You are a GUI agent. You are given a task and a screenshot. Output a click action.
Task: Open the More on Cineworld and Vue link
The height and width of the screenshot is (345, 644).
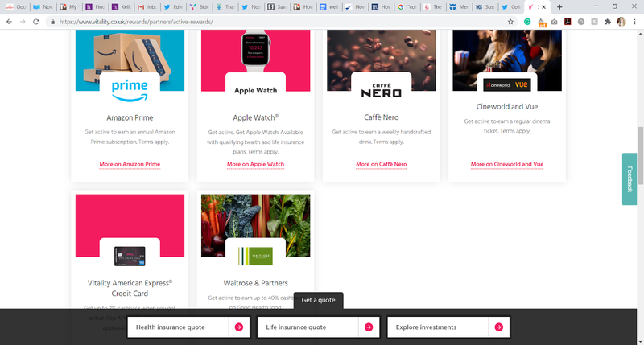[x=507, y=164]
